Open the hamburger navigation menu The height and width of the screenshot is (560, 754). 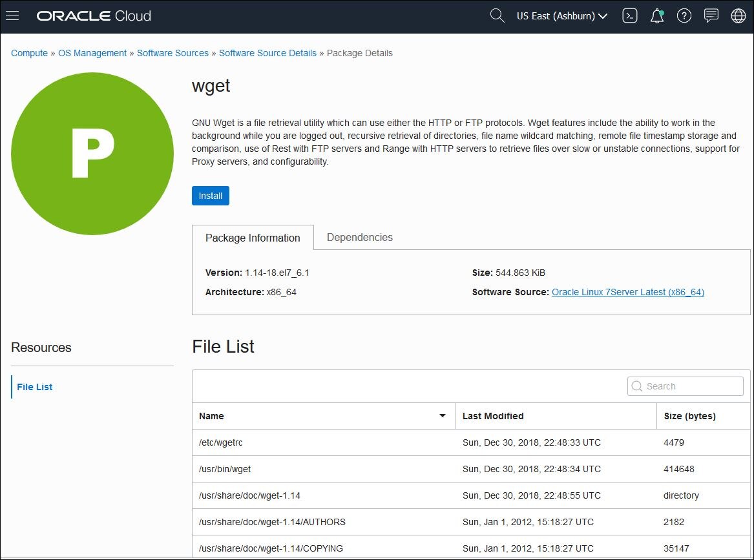pos(12,16)
